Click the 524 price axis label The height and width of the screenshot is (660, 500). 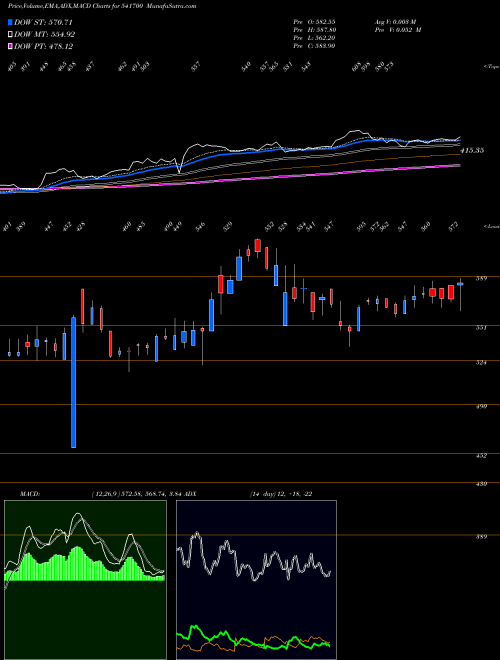point(482,362)
